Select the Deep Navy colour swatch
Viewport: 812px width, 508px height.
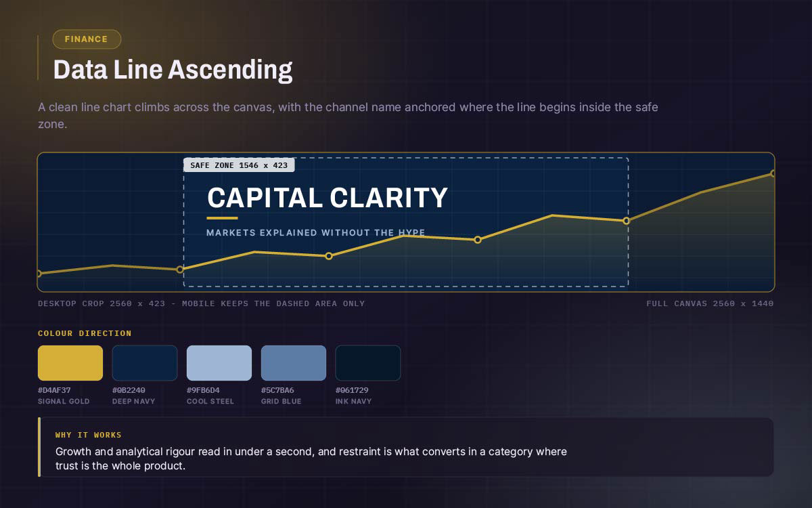145,363
